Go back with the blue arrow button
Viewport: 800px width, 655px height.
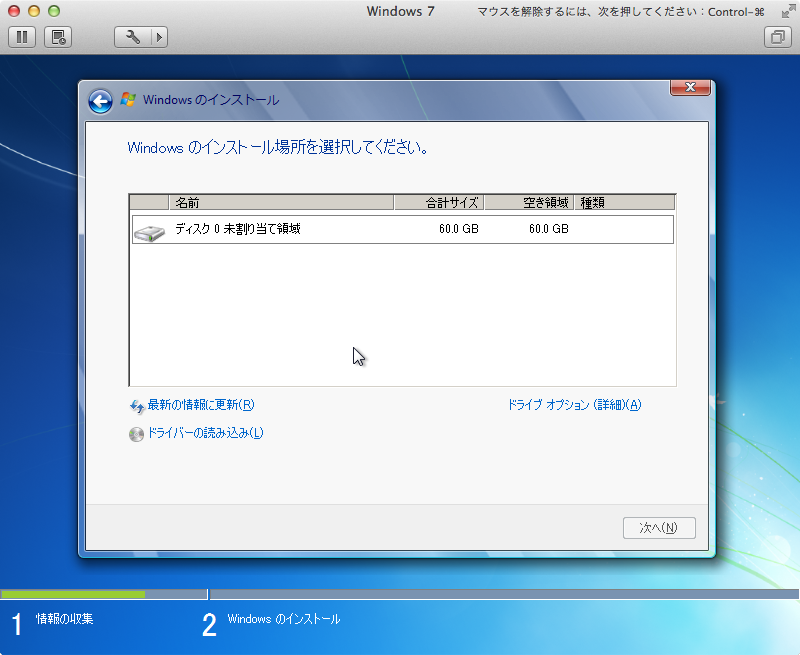pyautogui.click(x=101, y=102)
